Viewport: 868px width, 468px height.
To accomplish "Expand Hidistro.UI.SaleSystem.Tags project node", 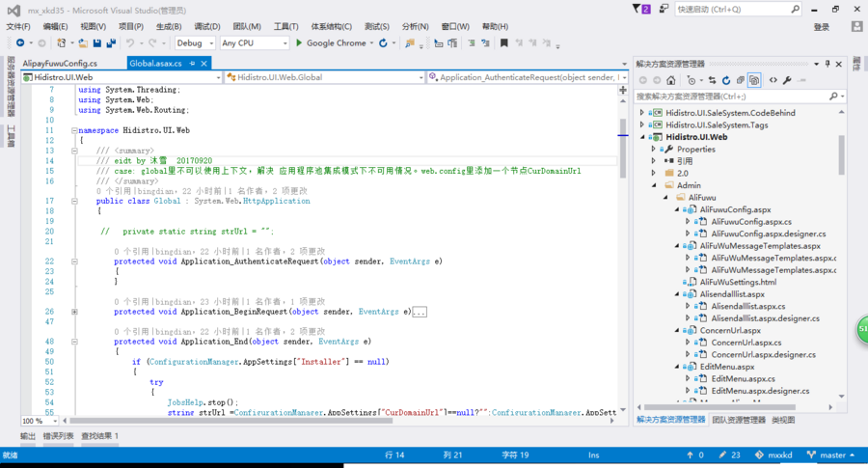I will (x=642, y=124).
